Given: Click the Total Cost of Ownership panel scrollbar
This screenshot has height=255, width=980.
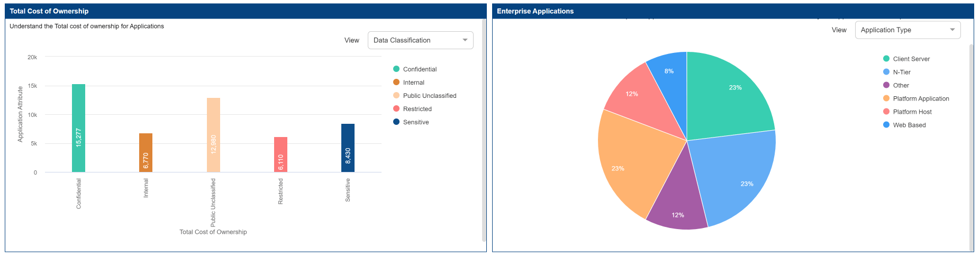Looking at the screenshot, I should click(x=484, y=130).
